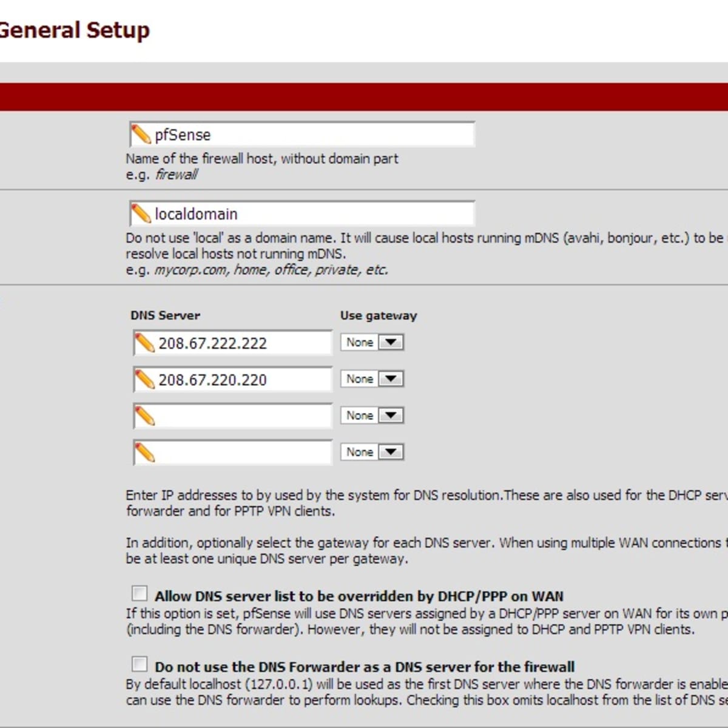This screenshot has width=728, height=728.
Task: Click the pencil icon in the fourth DNS server field
Action: 145,453
